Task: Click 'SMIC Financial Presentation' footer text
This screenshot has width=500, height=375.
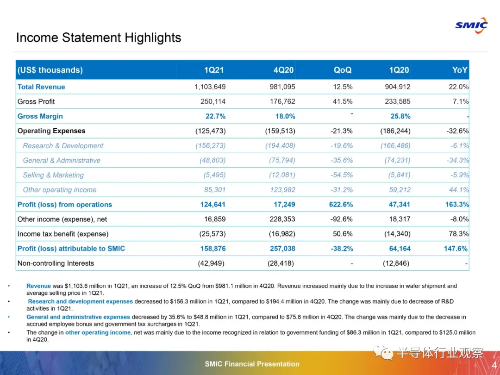Action: (x=252, y=364)
